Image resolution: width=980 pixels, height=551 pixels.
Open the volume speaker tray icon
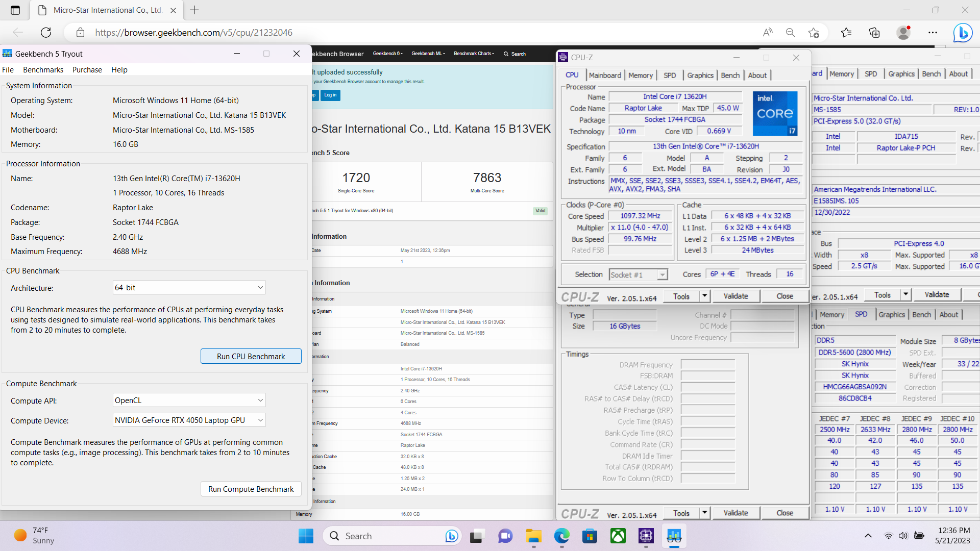903,536
